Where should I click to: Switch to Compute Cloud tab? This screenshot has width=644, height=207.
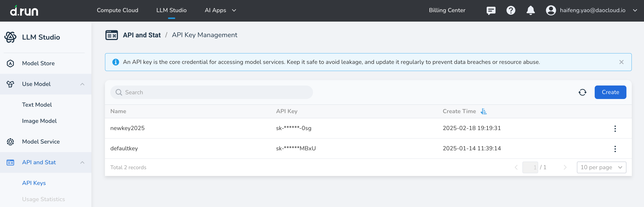(x=118, y=11)
